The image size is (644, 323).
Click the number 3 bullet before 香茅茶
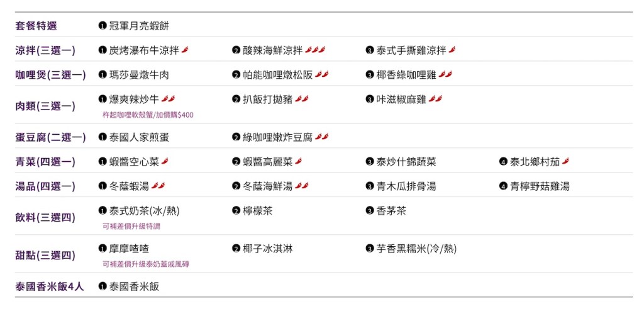pyautogui.click(x=370, y=211)
